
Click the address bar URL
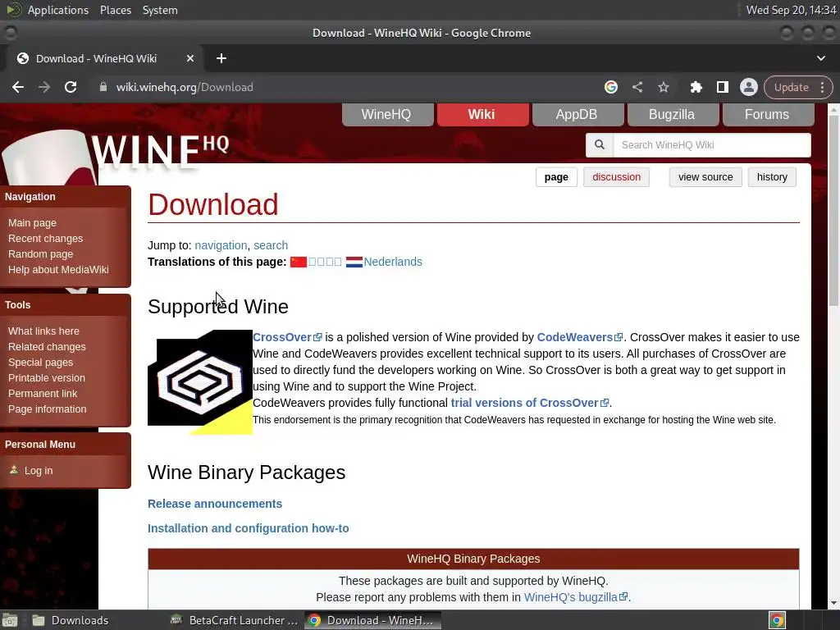click(185, 87)
